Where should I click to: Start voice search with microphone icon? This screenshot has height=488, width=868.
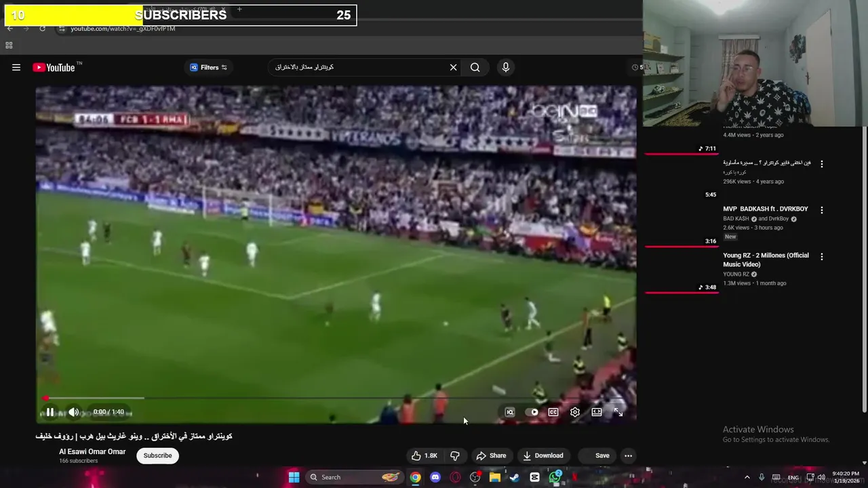coord(505,67)
